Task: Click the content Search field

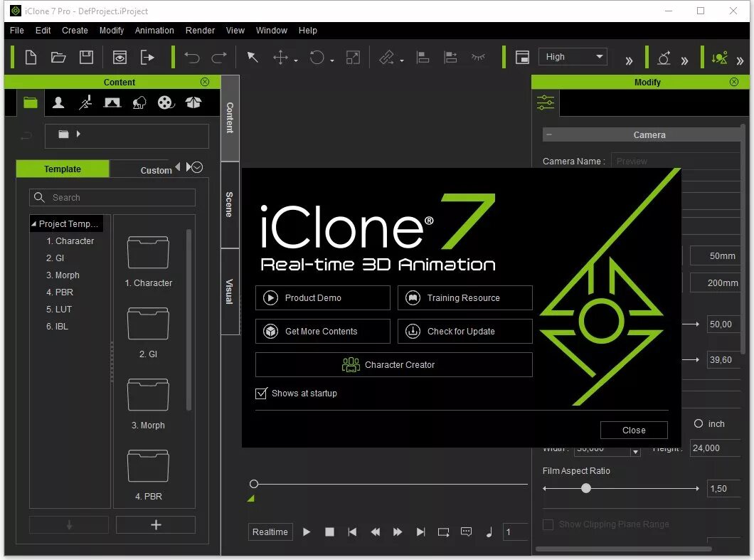Action: (112, 198)
